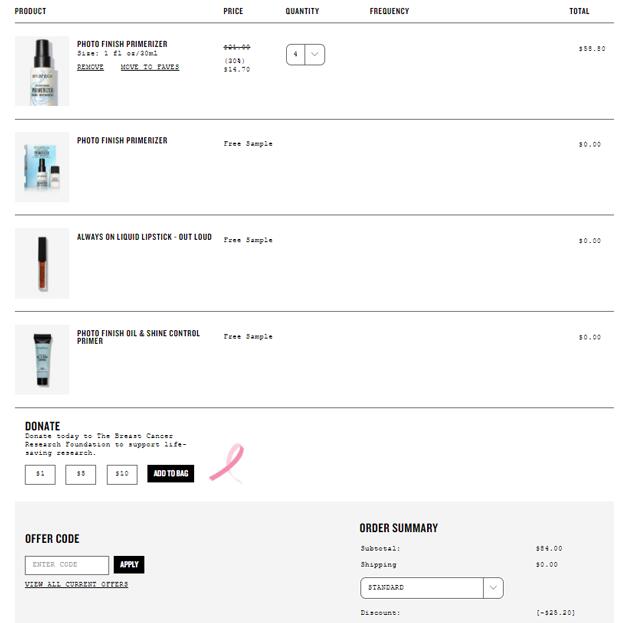
Task: Click the free sample Photo Finish Primerizer title
Action: (122, 141)
